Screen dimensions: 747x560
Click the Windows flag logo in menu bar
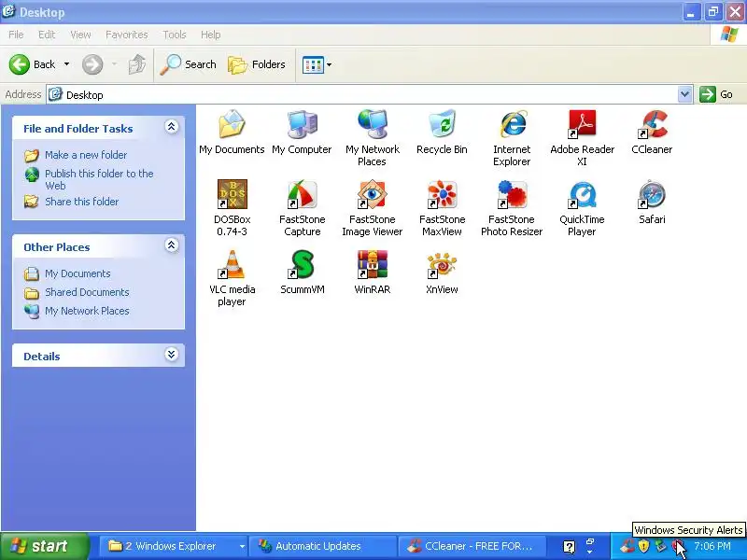[729, 35]
